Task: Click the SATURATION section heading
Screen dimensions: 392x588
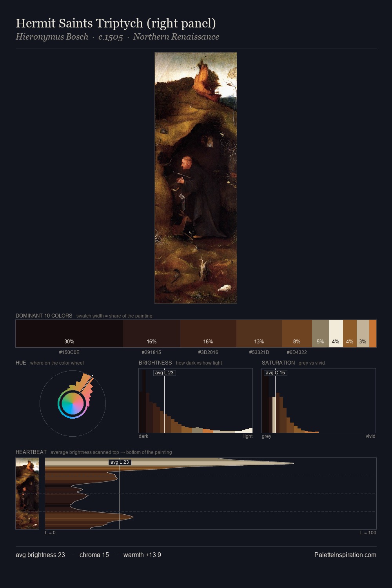Action: (x=278, y=363)
